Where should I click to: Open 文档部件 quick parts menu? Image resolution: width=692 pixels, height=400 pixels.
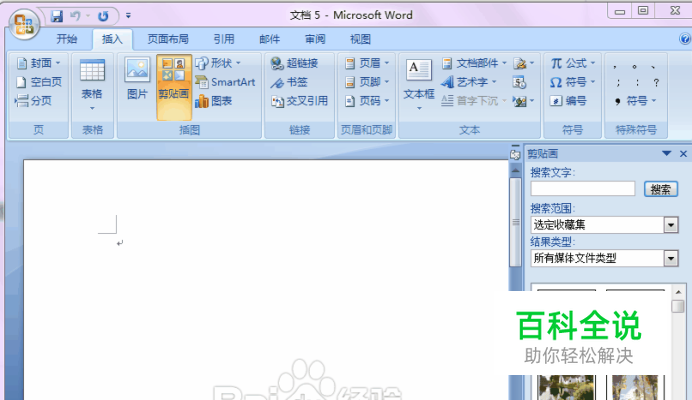(474, 63)
